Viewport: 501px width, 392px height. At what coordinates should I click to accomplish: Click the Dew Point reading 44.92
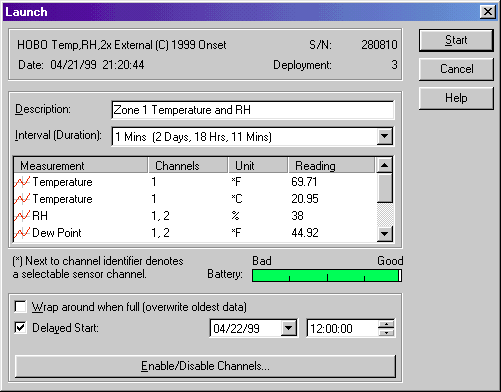(x=305, y=233)
